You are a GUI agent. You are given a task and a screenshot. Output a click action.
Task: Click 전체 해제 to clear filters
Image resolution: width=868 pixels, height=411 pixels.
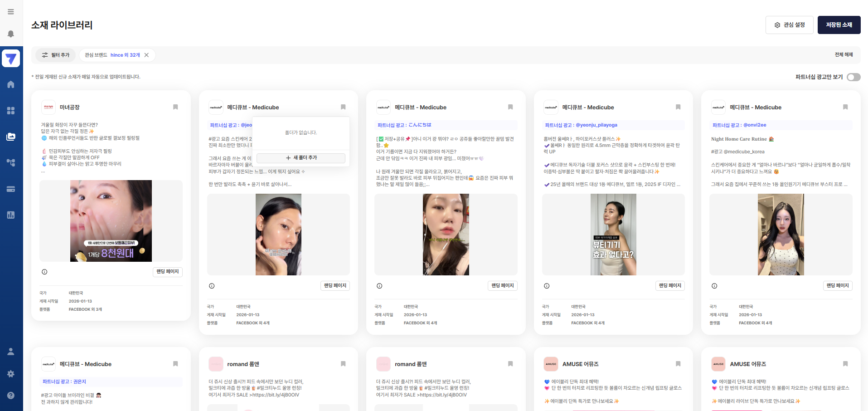[844, 54]
